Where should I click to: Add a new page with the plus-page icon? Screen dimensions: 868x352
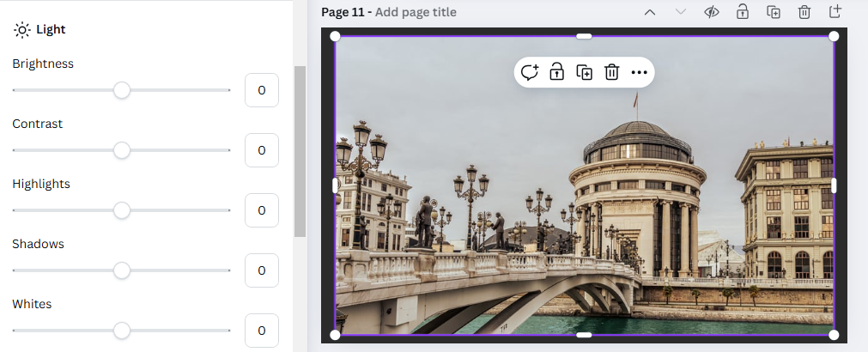coord(835,12)
